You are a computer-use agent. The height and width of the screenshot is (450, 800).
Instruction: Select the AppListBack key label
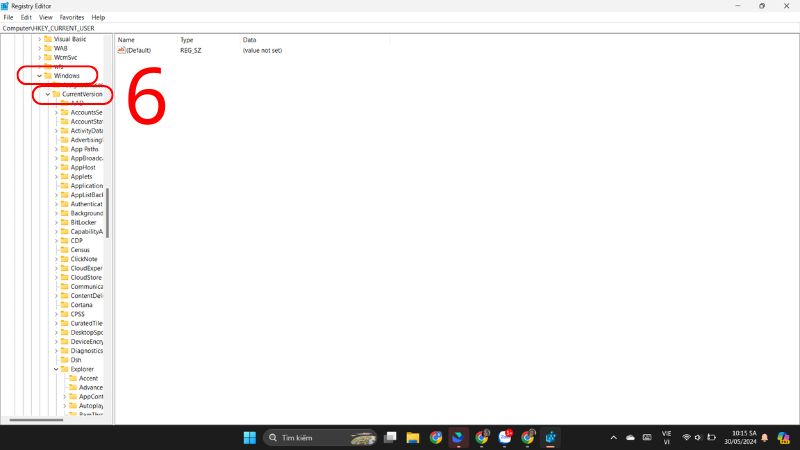87,195
